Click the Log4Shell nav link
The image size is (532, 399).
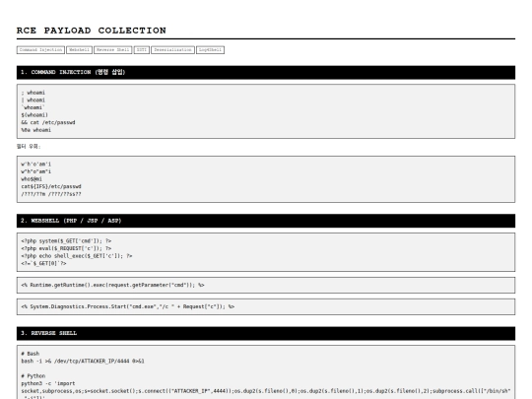pyautogui.click(x=210, y=50)
